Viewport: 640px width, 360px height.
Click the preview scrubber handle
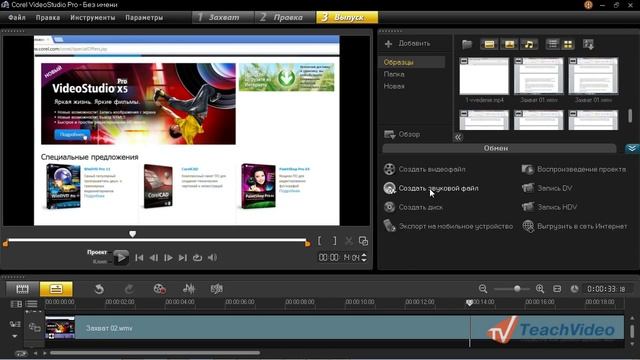pos(133,234)
